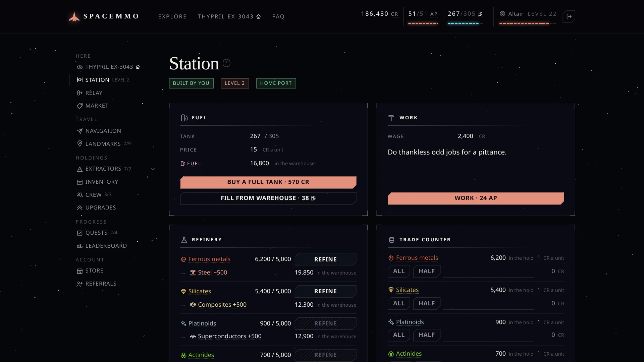Click the Navigation paper plane icon

[x=79, y=131]
